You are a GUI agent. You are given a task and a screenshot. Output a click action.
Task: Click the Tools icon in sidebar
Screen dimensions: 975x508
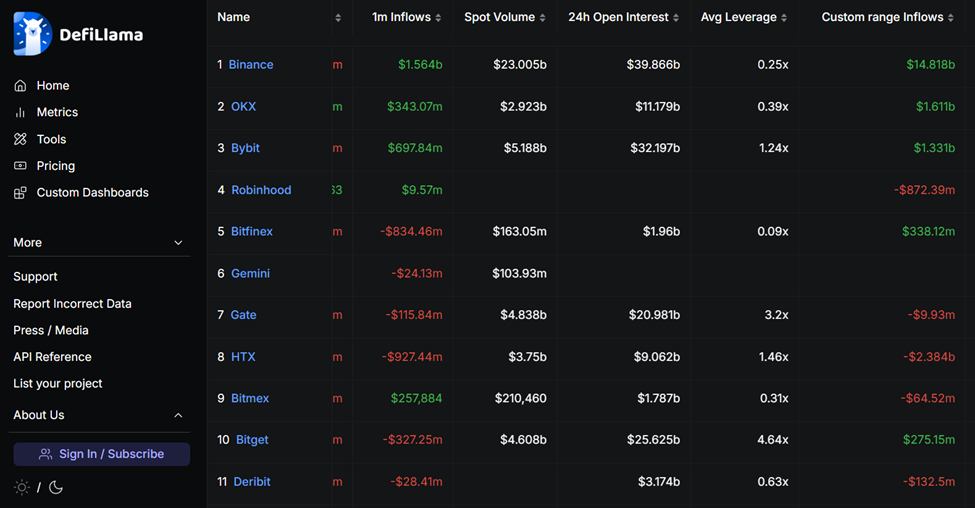tap(20, 140)
